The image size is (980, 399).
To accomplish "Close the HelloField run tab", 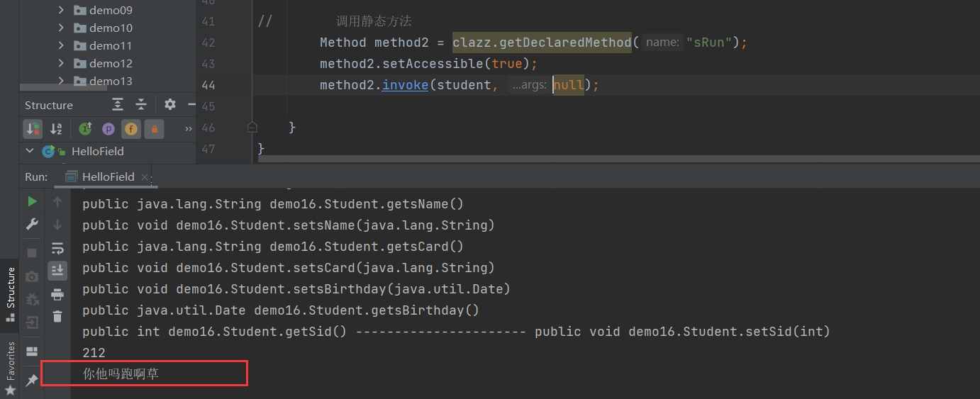I will pyautogui.click(x=145, y=177).
